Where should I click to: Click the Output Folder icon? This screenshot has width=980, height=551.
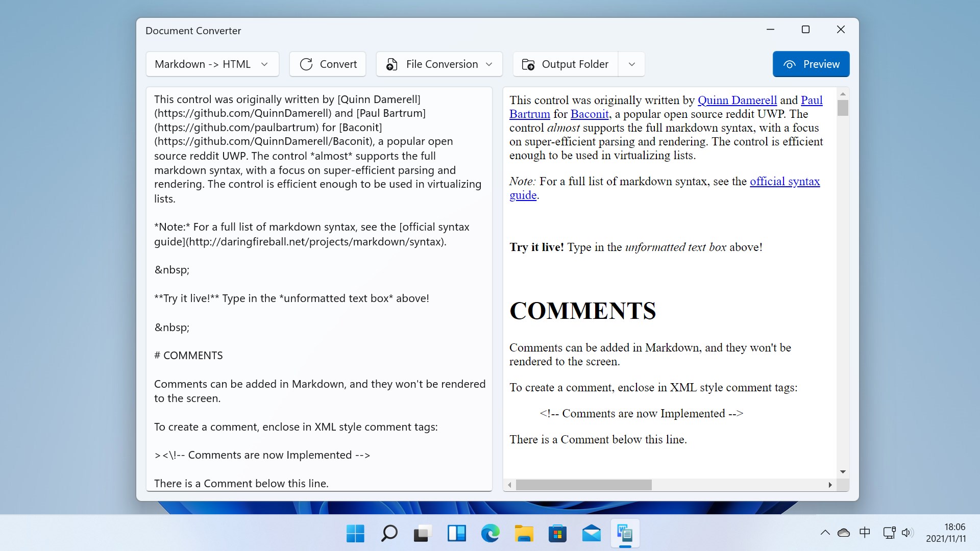click(x=528, y=64)
